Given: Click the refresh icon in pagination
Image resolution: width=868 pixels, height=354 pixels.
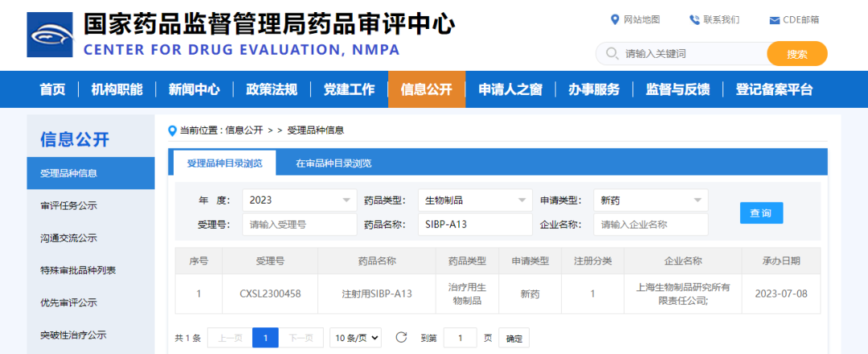Looking at the screenshot, I should (401, 338).
